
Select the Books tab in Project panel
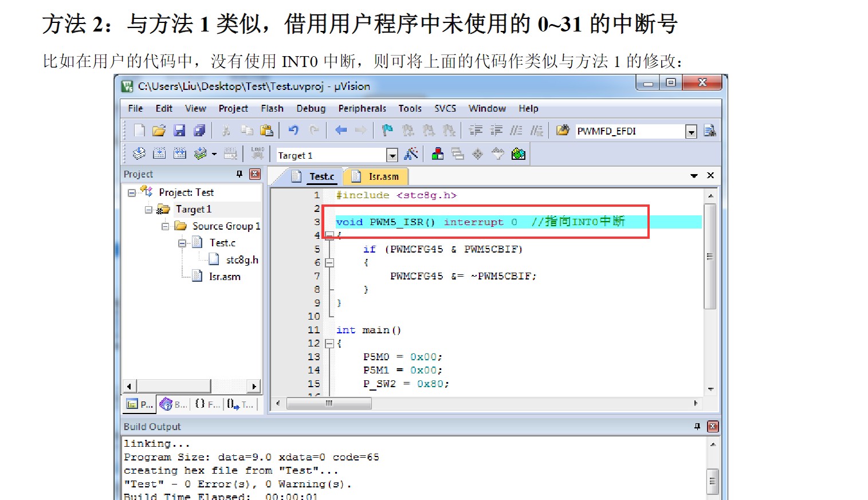point(173,404)
